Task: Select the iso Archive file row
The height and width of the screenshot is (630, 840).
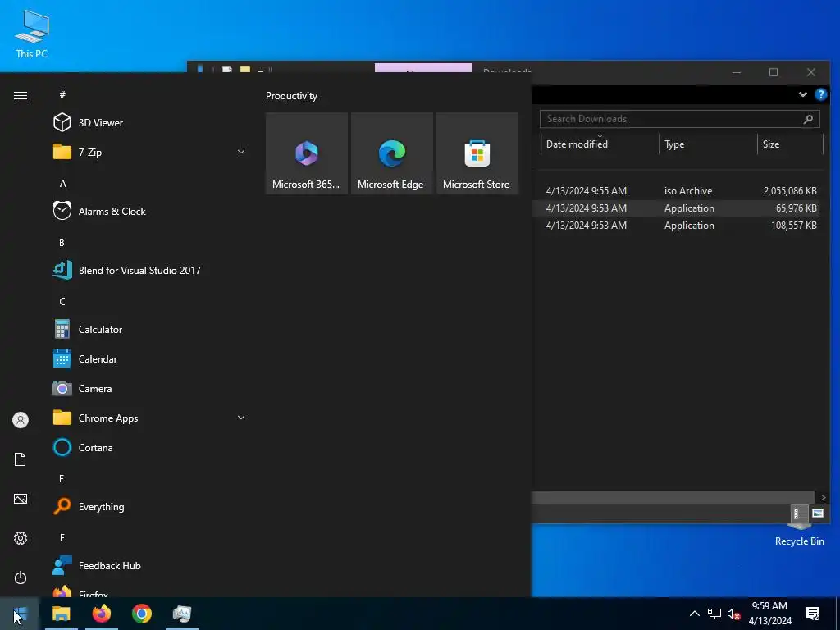Action: [677, 190]
